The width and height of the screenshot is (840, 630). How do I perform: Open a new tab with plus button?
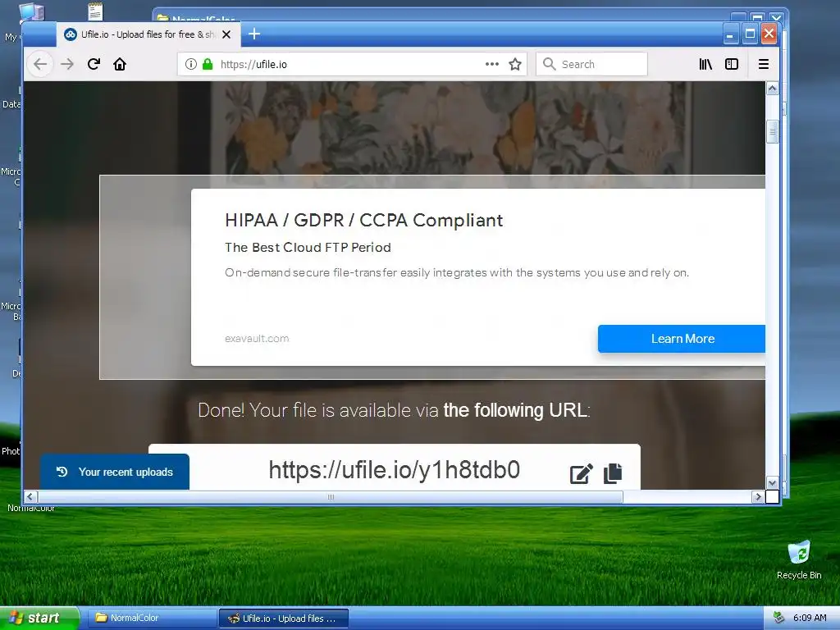coord(254,34)
